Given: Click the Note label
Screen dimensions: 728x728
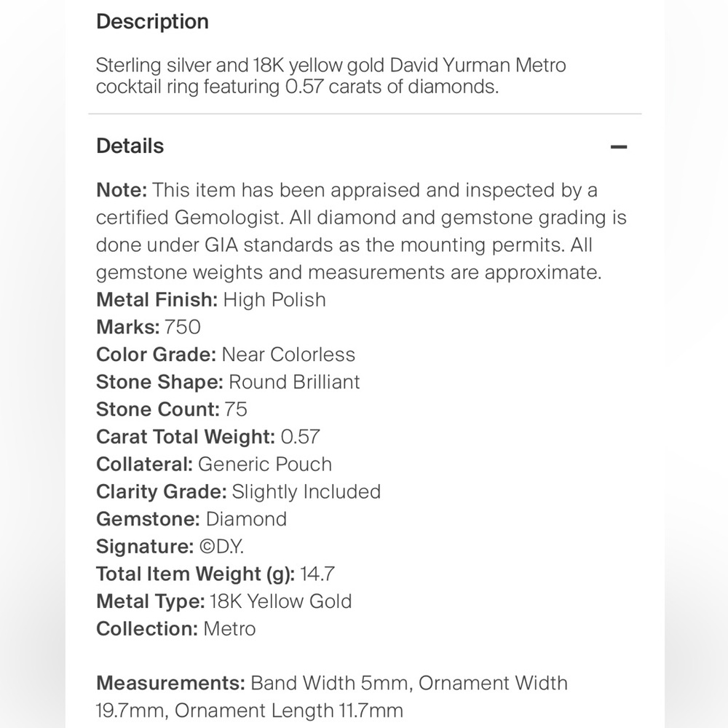Looking at the screenshot, I should (x=122, y=190).
